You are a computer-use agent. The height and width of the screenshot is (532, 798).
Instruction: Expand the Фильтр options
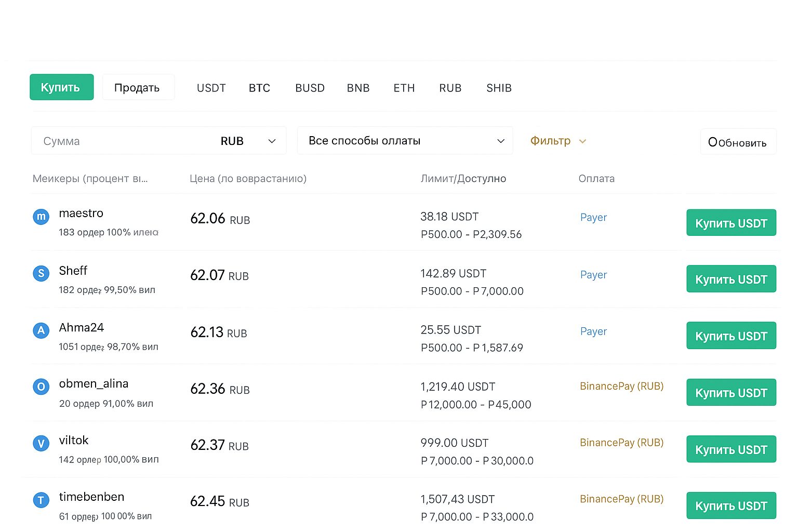(557, 141)
